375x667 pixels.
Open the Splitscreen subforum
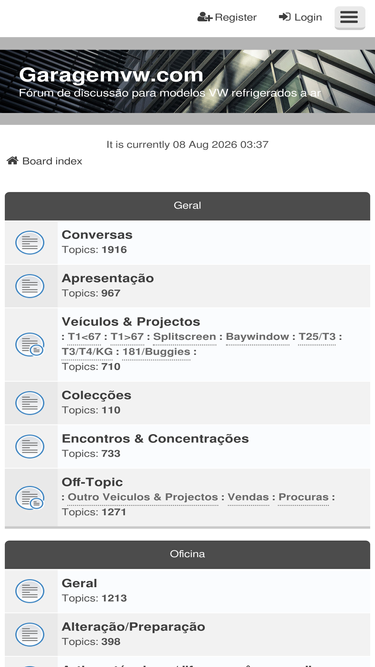[185, 337]
